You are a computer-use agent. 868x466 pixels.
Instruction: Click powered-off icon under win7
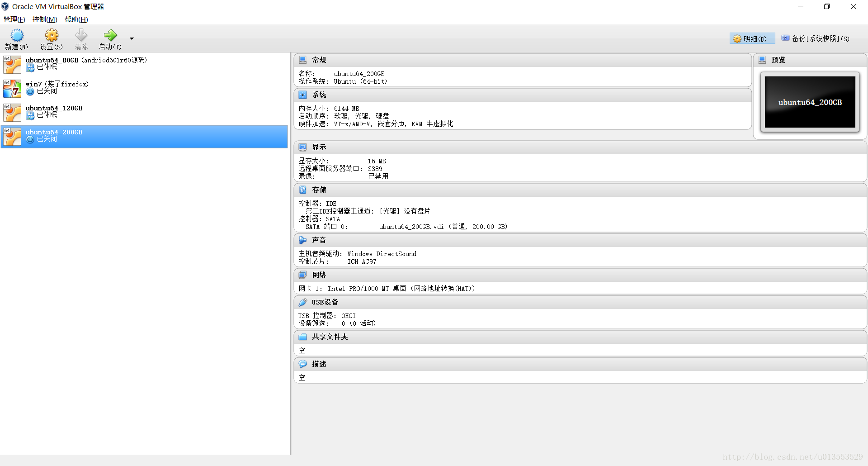(x=30, y=92)
